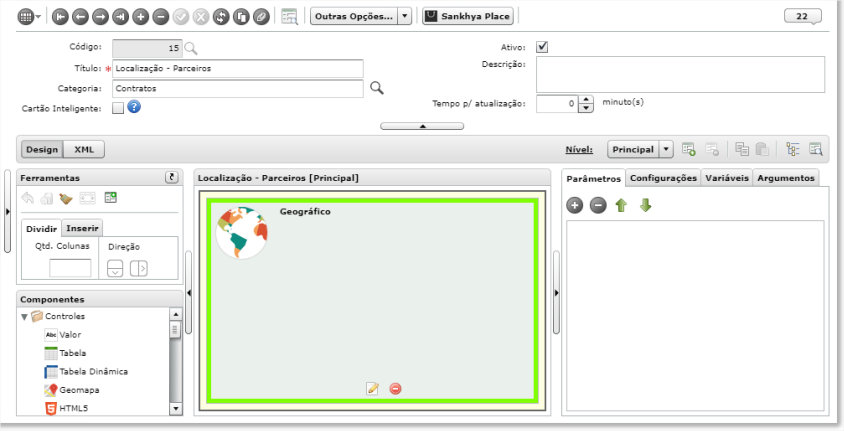The width and height of the screenshot is (844, 431).
Task: Remove parameter with minus button
Action: [598, 205]
